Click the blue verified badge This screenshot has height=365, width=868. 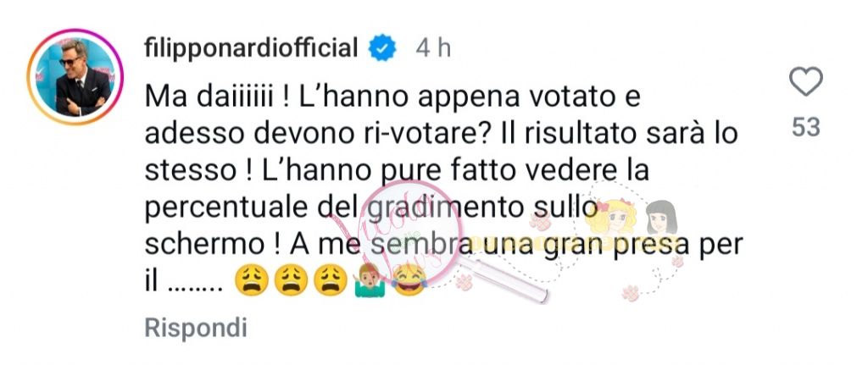[382, 48]
